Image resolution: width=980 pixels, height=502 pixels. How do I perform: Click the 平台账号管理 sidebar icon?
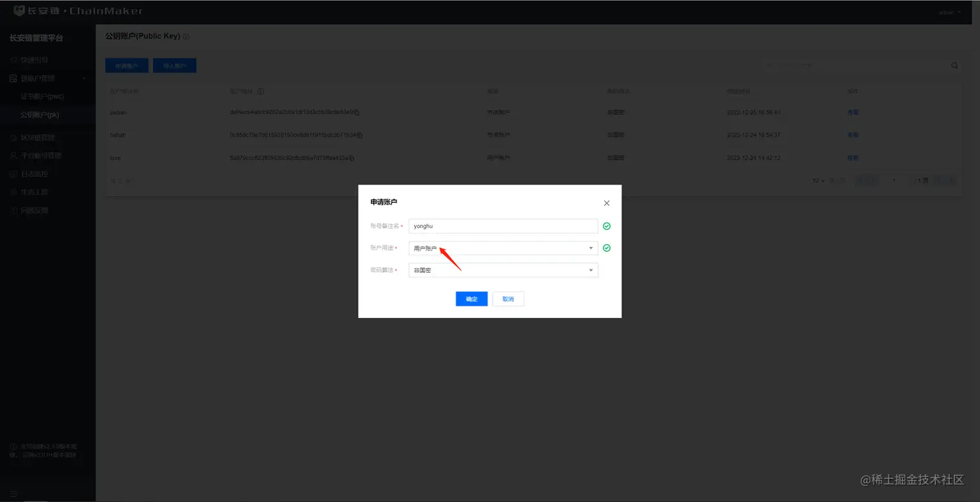14,156
